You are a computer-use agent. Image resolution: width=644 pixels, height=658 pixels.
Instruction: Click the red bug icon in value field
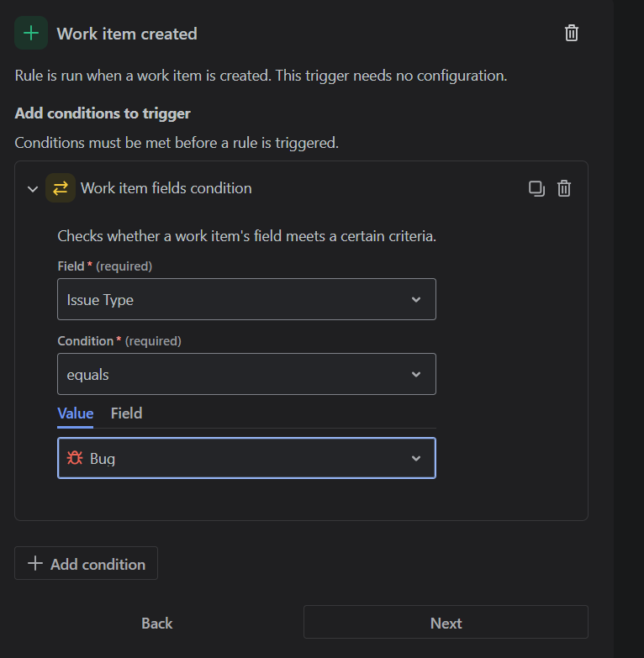tap(75, 458)
